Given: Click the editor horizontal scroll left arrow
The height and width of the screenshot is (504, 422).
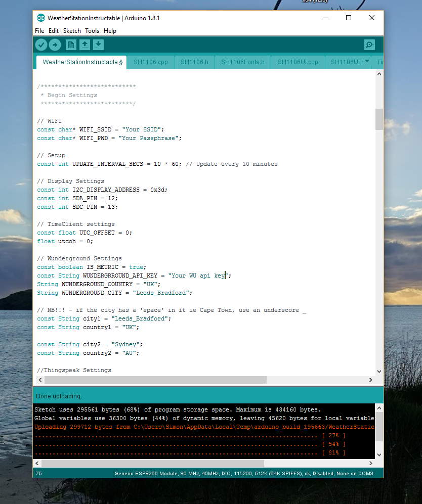Looking at the screenshot, I should (40, 380).
